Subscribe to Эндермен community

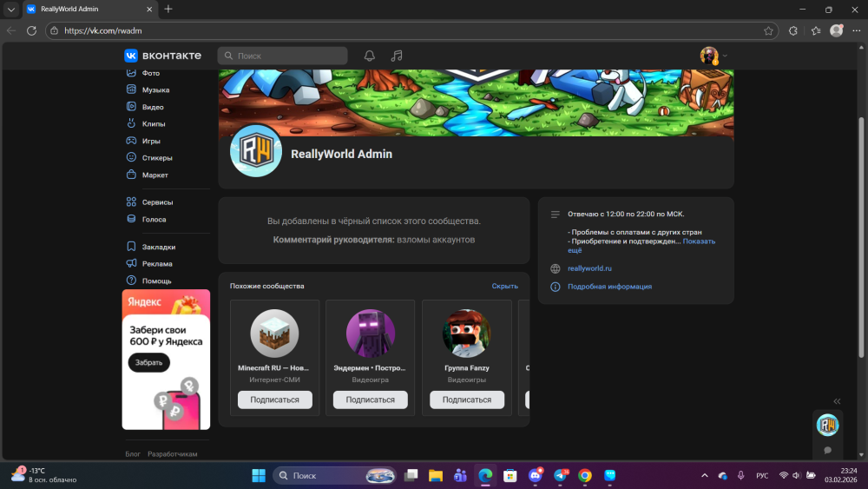[371, 400]
